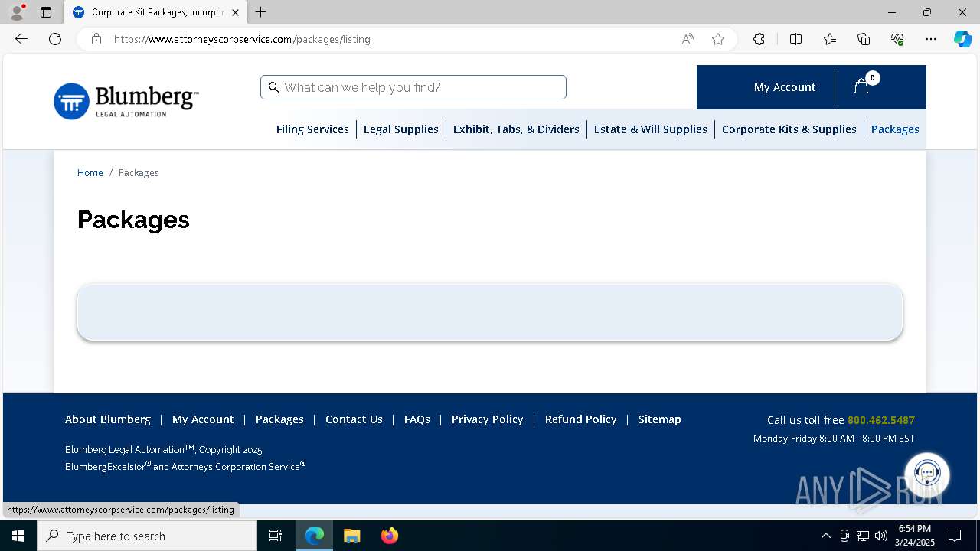This screenshot has height=551, width=980.
Task: Toggle Split screen icon
Action: click(795, 39)
